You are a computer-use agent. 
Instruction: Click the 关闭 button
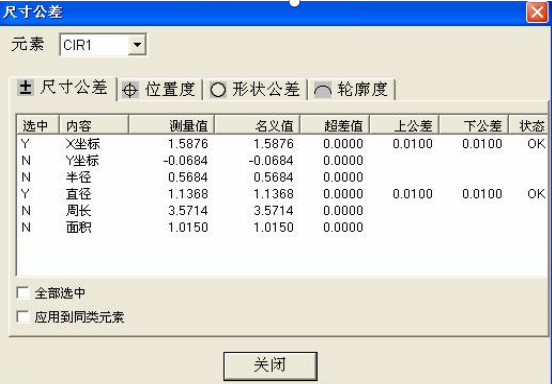pyautogui.click(x=270, y=366)
